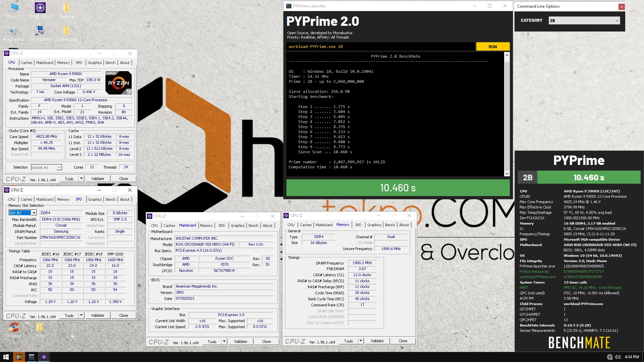Launch the EasyBCD 2.3 desktop shortcut
This screenshot has height=362, width=644.
[40, 33]
